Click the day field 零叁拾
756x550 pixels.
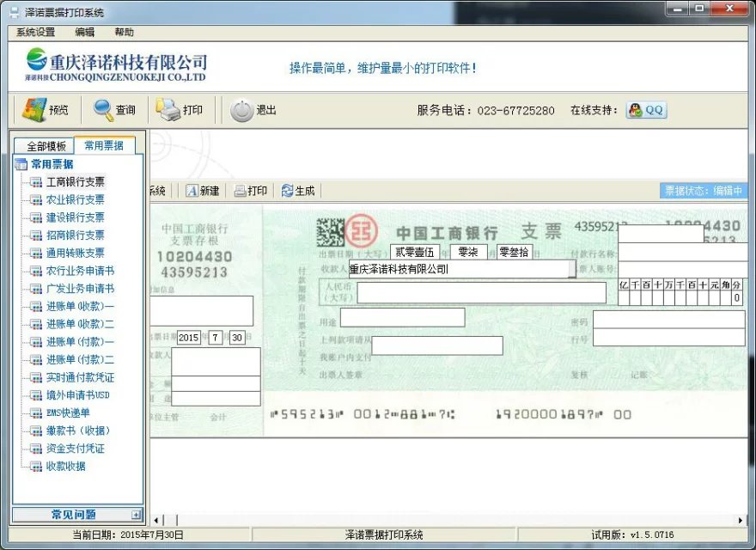tap(515, 252)
